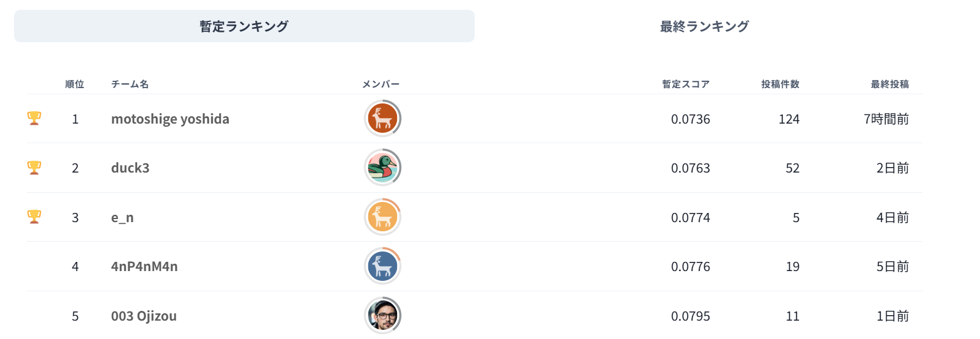The width and height of the screenshot is (980, 339).
Task: Click motoshige yoshida's deer avatar
Action: pyautogui.click(x=383, y=118)
